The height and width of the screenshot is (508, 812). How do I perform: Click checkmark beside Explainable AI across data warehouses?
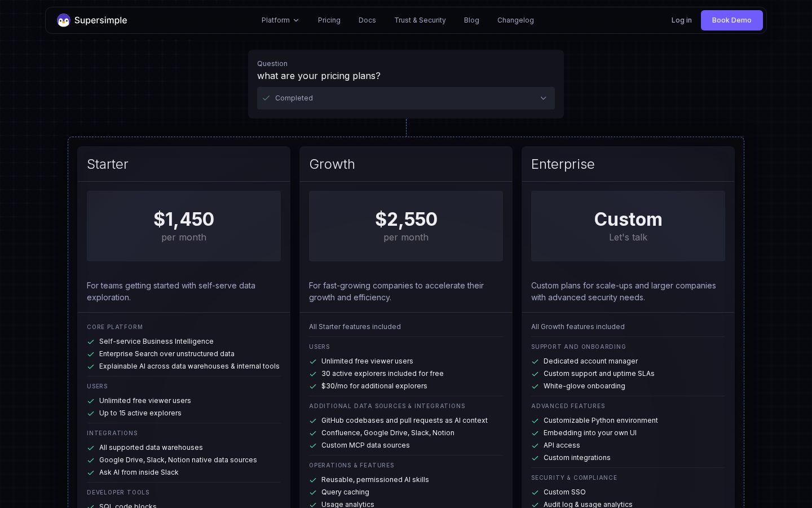click(91, 367)
